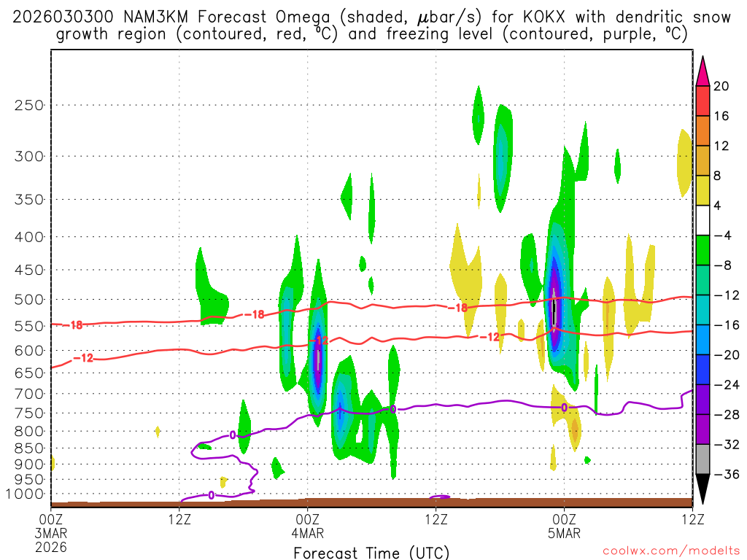Viewport: 747px width, 560px height.
Task: Click the leftmost -18 red contour label
Action: pyautogui.click(x=73, y=325)
